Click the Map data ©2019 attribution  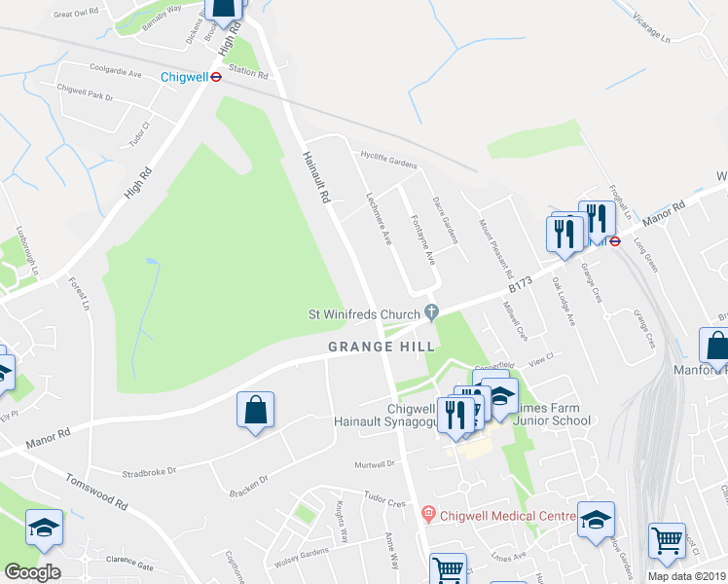click(x=687, y=576)
